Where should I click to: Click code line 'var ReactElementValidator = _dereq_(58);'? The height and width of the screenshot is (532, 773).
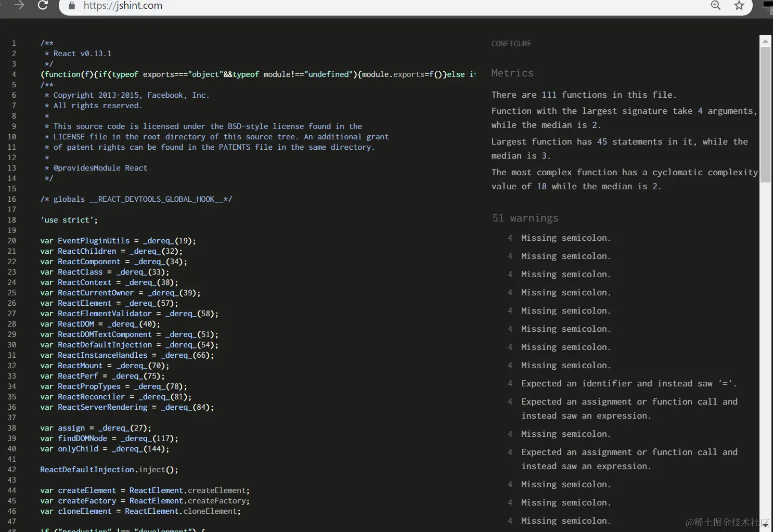[129, 314]
